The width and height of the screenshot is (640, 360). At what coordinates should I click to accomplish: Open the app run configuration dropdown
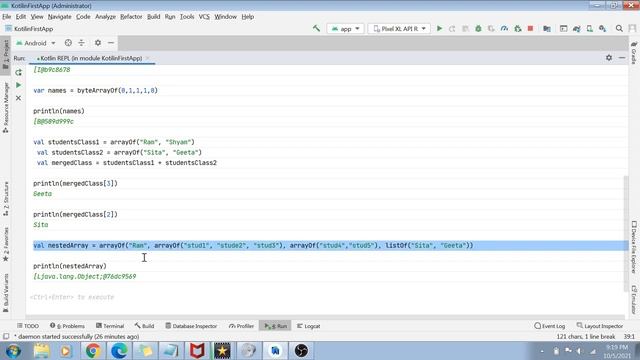pyautogui.click(x=345, y=29)
